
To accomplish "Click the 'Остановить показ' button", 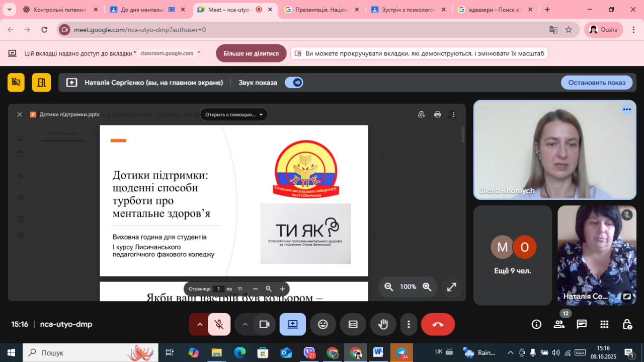I will click(x=597, y=83).
